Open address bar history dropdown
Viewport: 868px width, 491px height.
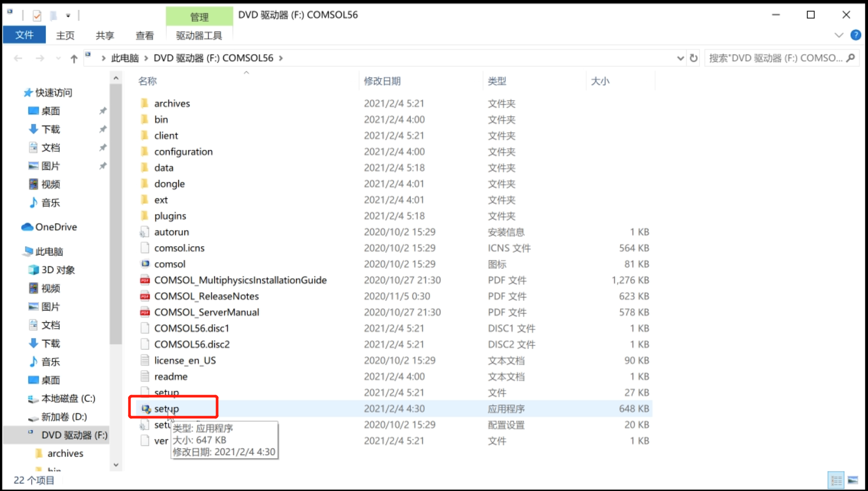pos(680,58)
